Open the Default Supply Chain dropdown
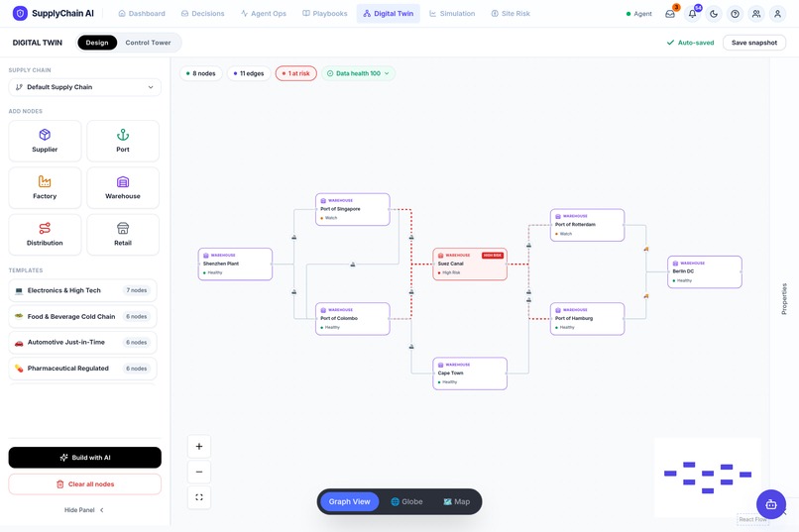The width and height of the screenshot is (799, 532). (x=84, y=87)
